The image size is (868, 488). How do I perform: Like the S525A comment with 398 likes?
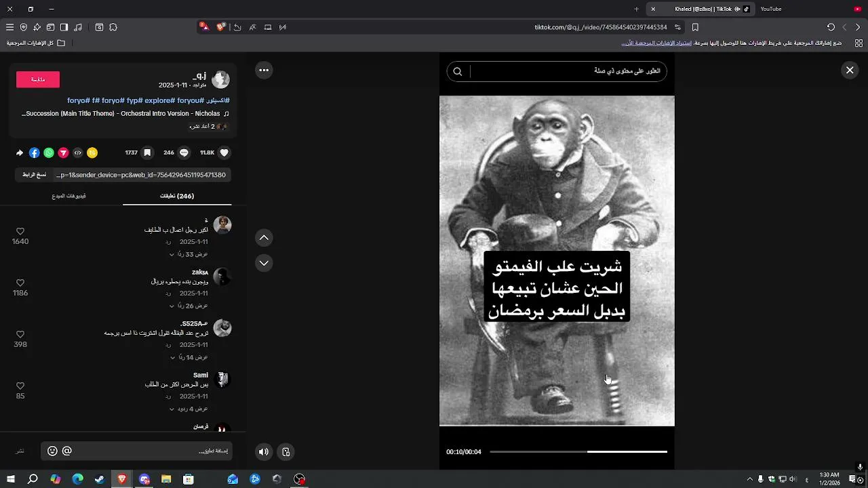point(20,335)
